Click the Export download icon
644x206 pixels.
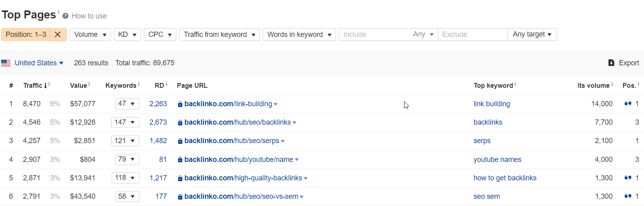point(611,63)
